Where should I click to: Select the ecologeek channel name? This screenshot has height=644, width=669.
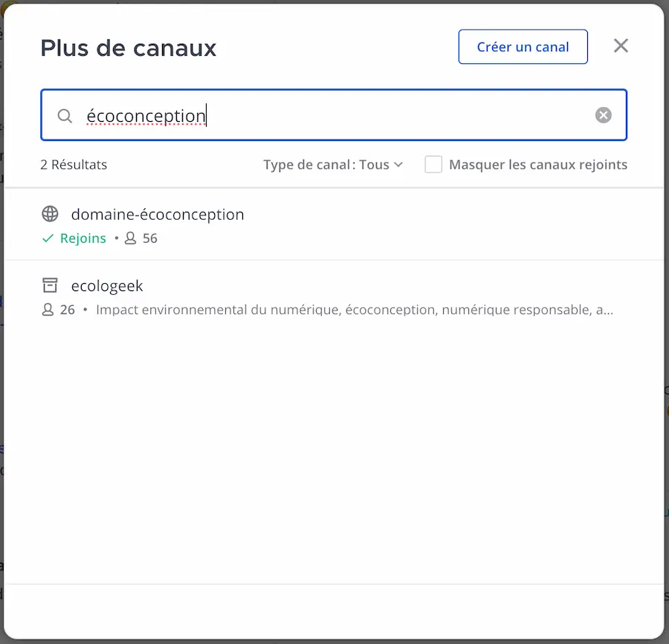click(x=107, y=285)
